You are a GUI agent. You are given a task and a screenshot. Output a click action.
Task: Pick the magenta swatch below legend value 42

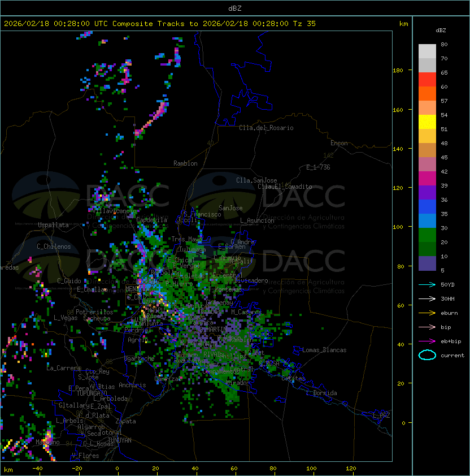[x=427, y=179]
